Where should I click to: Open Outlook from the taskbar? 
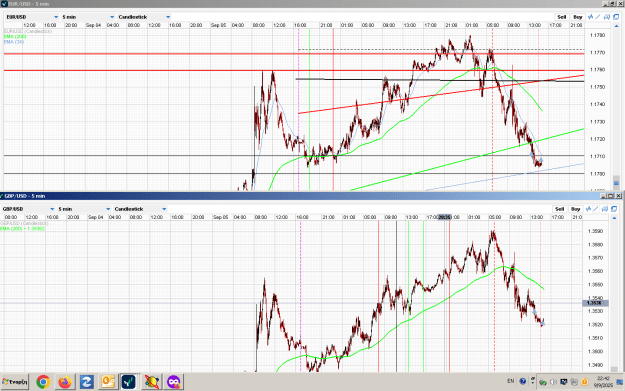(x=108, y=382)
